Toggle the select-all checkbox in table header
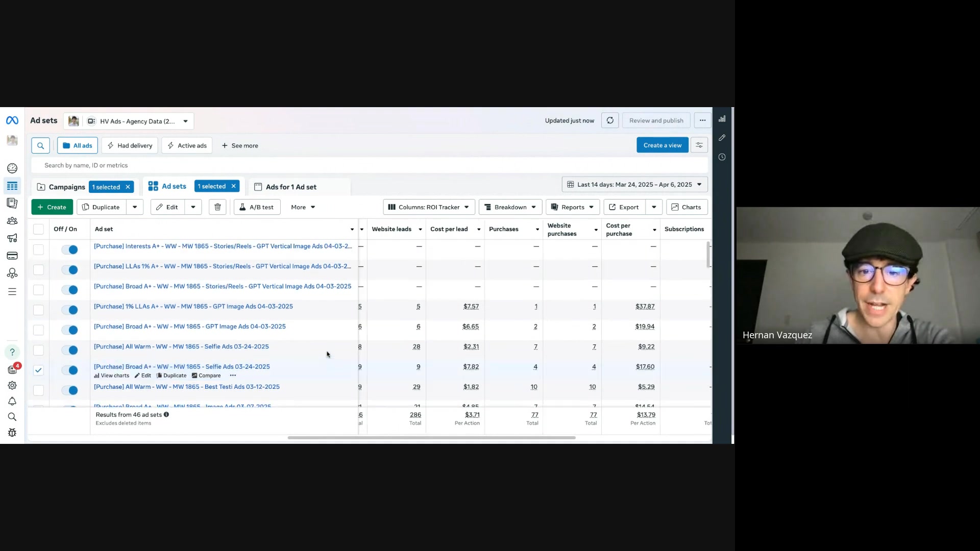The height and width of the screenshot is (551, 980). tap(38, 229)
